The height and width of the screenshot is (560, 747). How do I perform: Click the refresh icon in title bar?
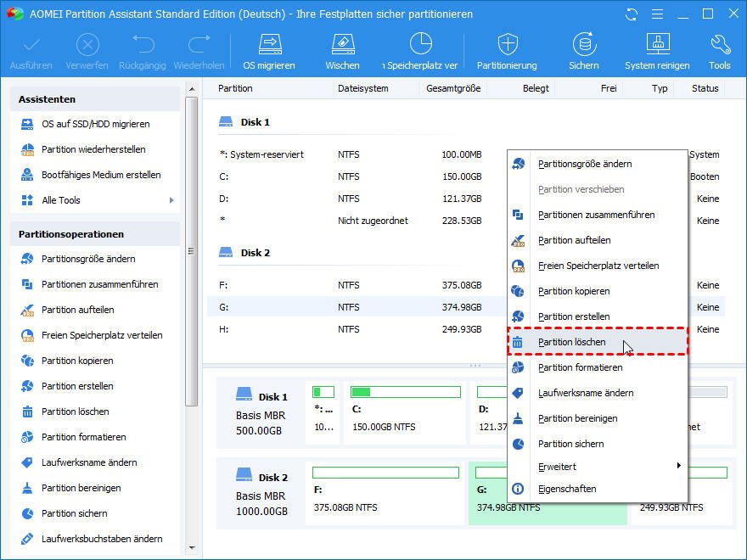pyautogui.click(x=631, y=14)
